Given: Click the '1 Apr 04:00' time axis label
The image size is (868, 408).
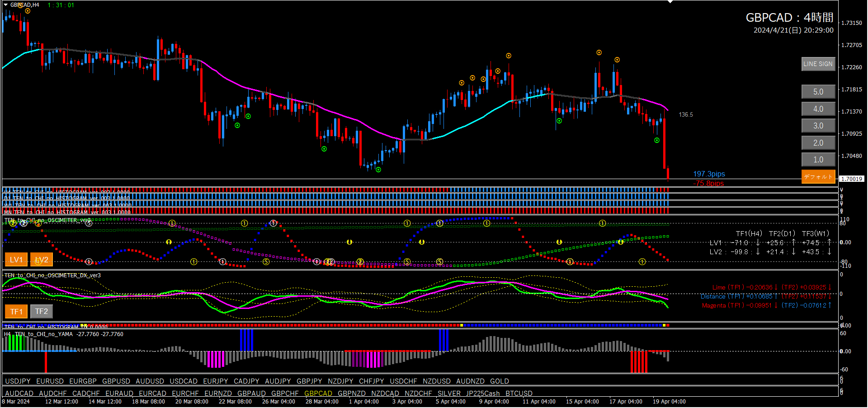Looking at the screenshot, I should coord(364,402).
